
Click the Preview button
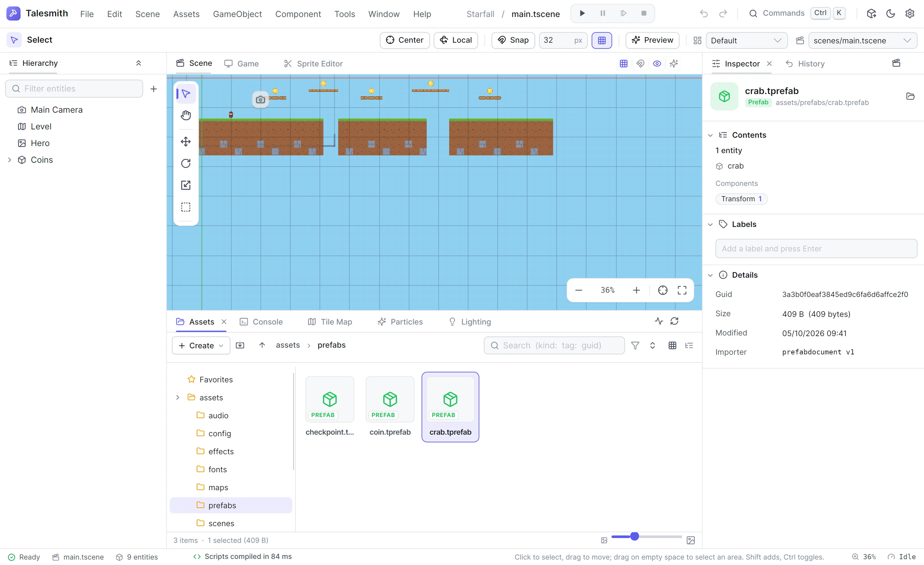[652, 40]
